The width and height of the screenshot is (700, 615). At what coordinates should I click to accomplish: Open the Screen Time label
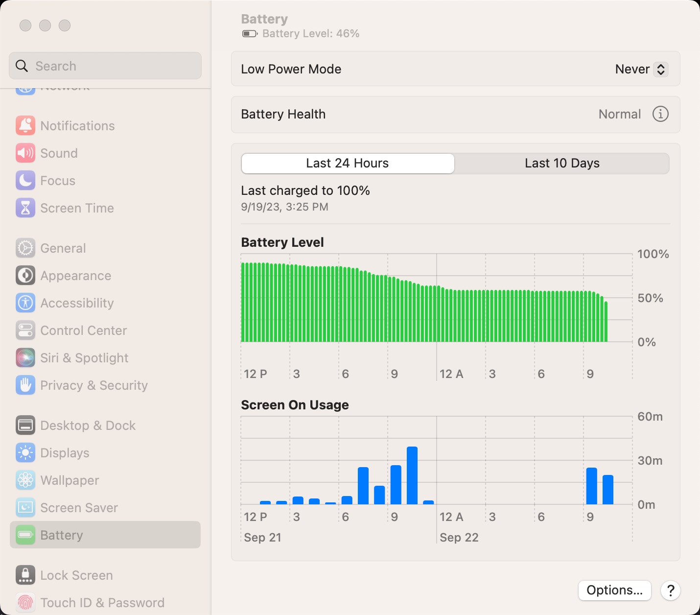77,208
